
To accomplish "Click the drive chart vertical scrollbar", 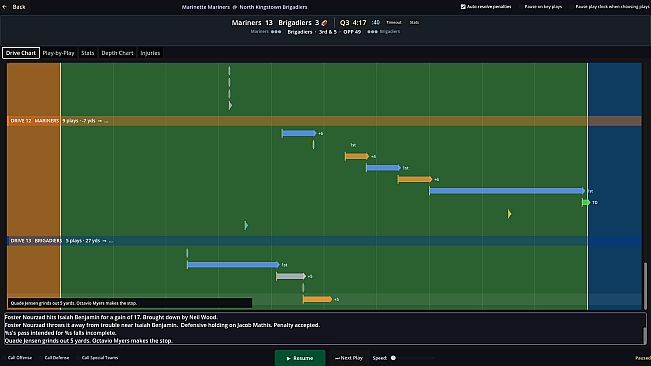I will pos(645,286).
